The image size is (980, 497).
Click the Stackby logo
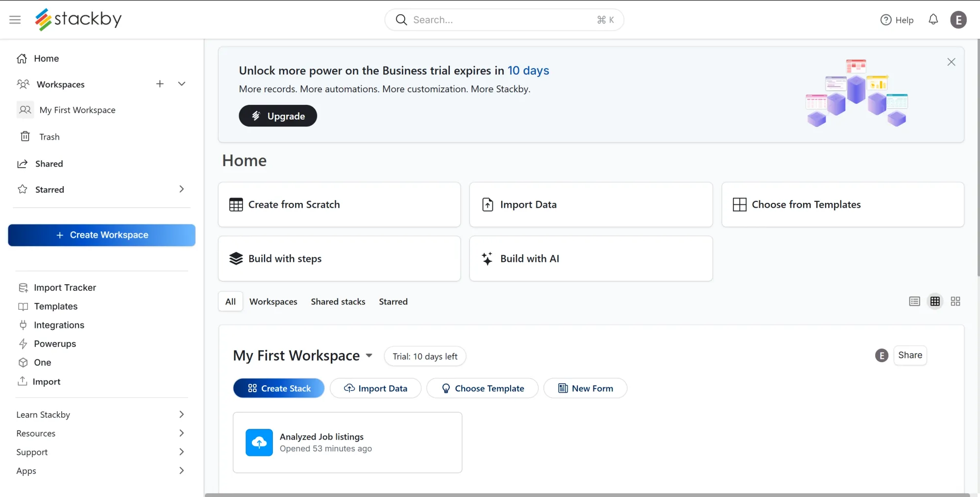78,20
